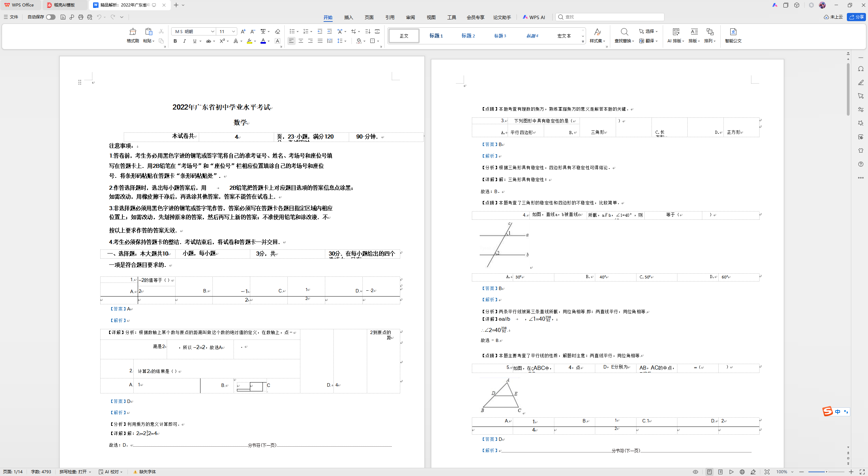Click the print icon in quick access bar
868x476 pixels.
tap(81, 17)
